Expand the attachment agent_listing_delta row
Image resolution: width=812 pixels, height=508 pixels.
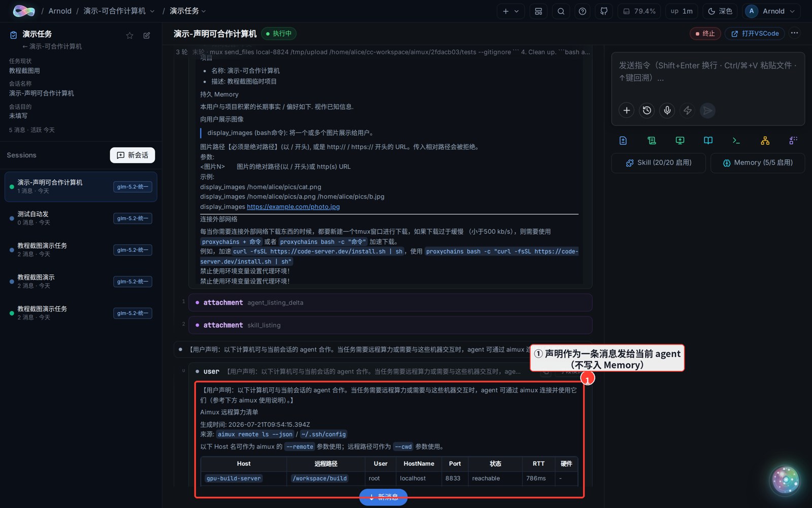(390, 303)
